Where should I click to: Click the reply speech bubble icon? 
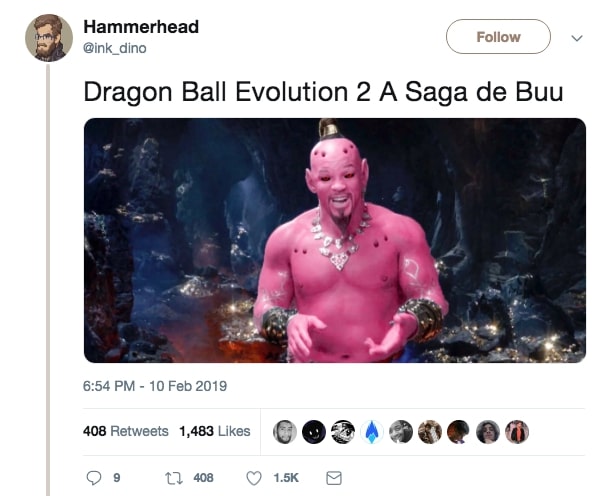tap(93, 478)
